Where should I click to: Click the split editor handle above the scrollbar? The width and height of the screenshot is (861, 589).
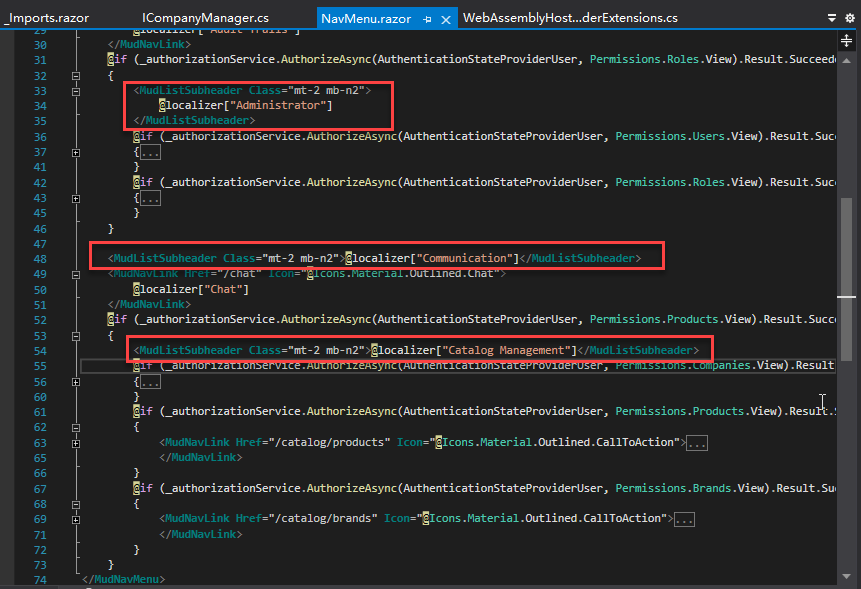tap(847, 40)
